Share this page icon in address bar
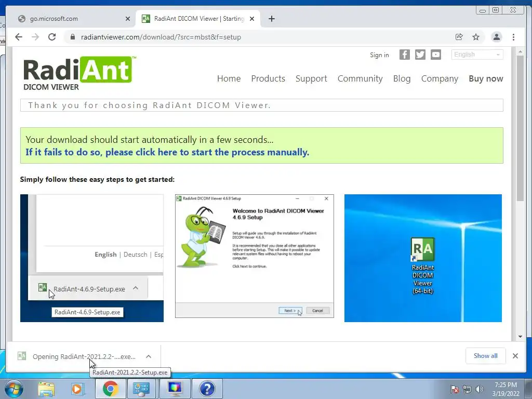Viewport: 532px width, 399px height. [x=459, y=37]
